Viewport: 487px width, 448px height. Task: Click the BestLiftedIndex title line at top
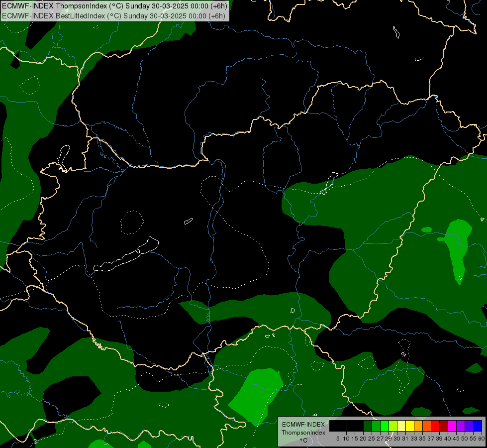[114, 16]
